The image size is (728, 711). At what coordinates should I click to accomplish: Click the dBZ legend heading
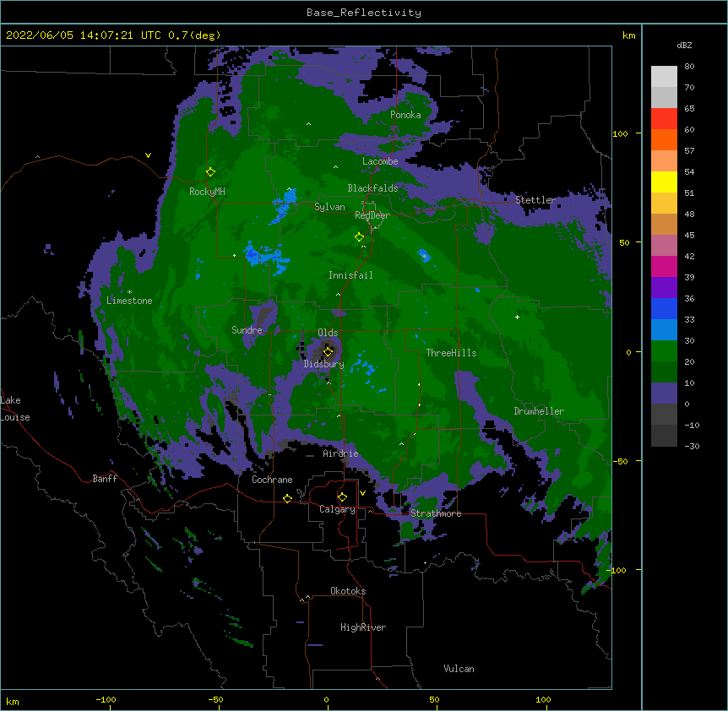pos(684,45)
